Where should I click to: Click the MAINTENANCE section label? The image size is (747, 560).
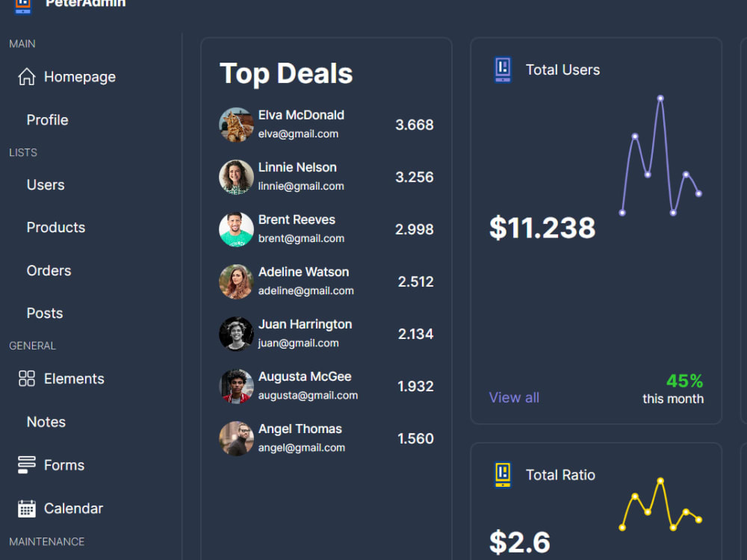pos(46,542)
